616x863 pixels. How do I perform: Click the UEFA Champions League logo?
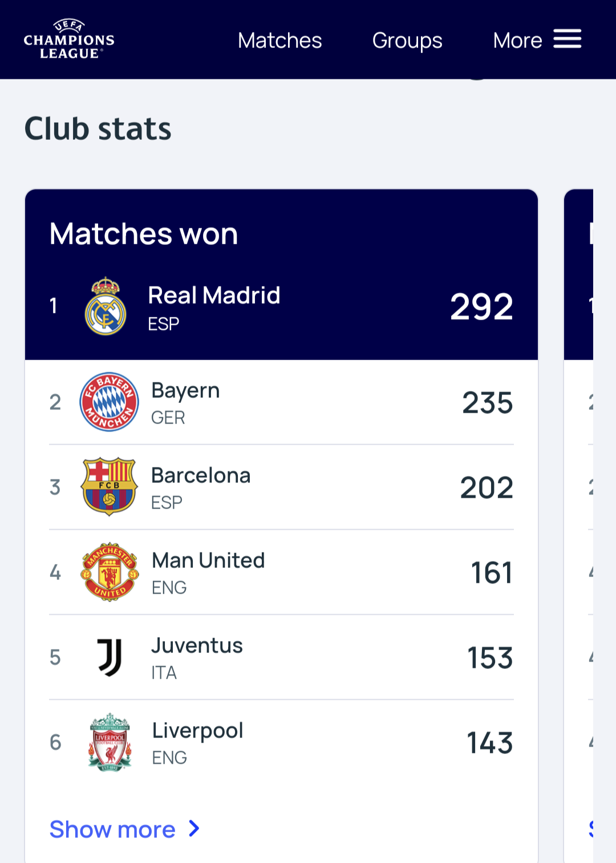pos(69,39)
